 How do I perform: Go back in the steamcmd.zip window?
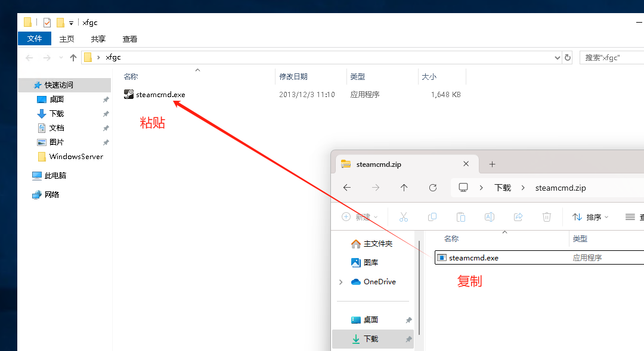(347, 188)
